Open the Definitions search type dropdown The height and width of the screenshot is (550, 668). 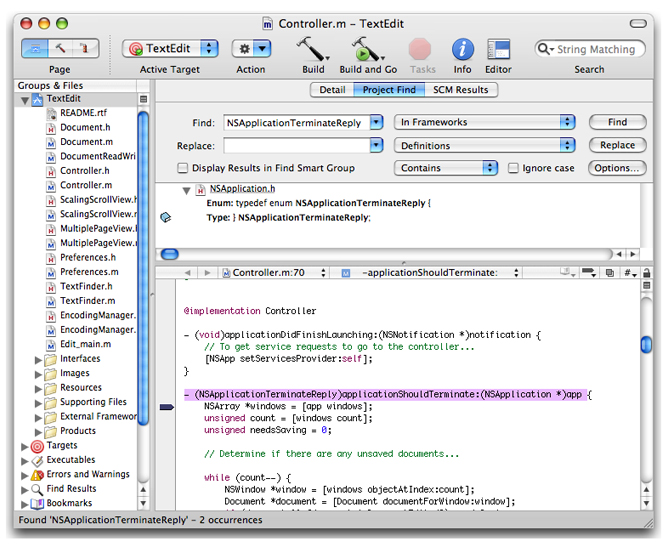tap(484, 146)
